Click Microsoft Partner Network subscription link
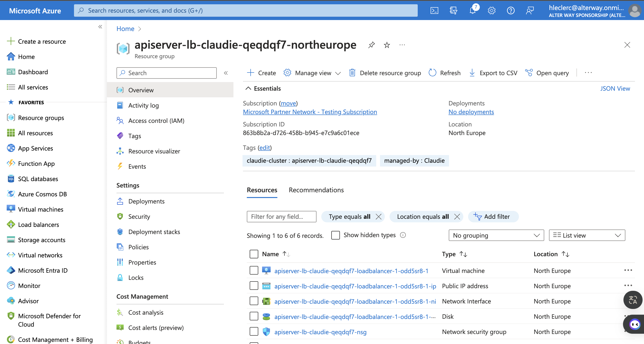This screenshot has width=644, height=344. pyautogui.click(x=310, y=112)
